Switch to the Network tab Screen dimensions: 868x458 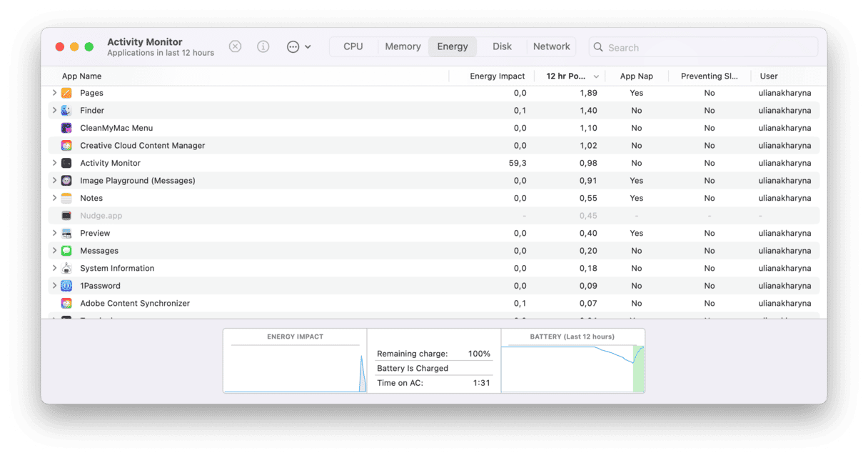552,46
